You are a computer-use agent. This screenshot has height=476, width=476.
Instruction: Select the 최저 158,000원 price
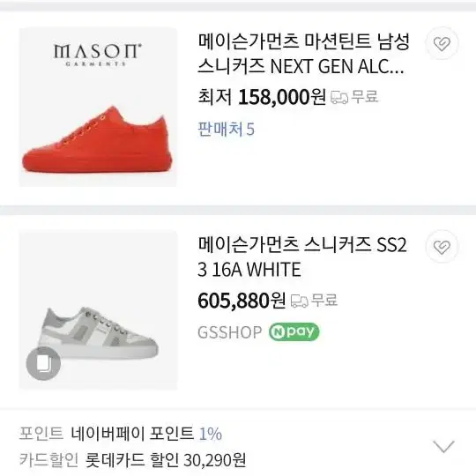(x=262, y=97)
